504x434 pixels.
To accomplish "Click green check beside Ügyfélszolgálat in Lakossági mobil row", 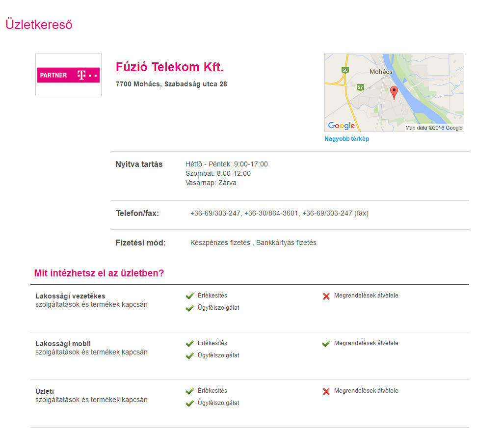I will click(189, 355).
